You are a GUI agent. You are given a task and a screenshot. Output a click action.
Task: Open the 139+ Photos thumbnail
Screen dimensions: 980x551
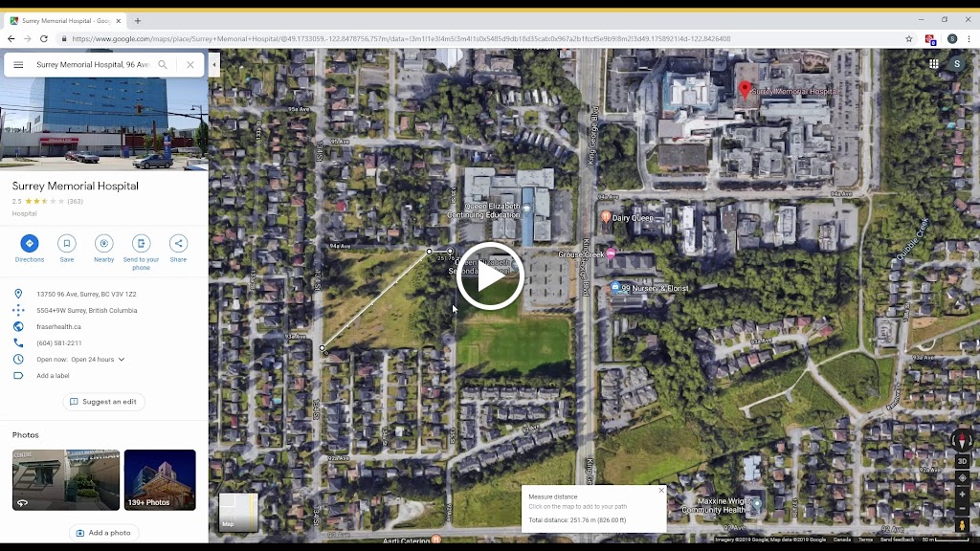[160, 480]
